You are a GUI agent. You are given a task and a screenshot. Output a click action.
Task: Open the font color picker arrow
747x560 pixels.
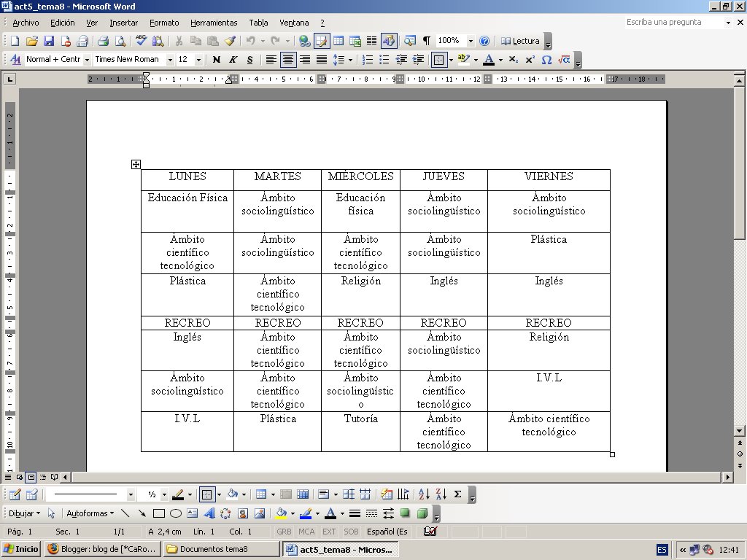tap(500, 60)
